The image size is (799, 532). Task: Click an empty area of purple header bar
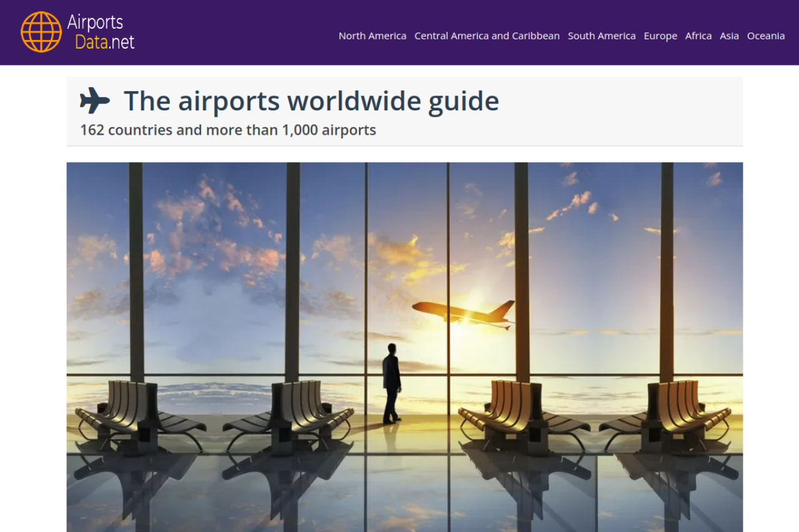click(237, 32)
